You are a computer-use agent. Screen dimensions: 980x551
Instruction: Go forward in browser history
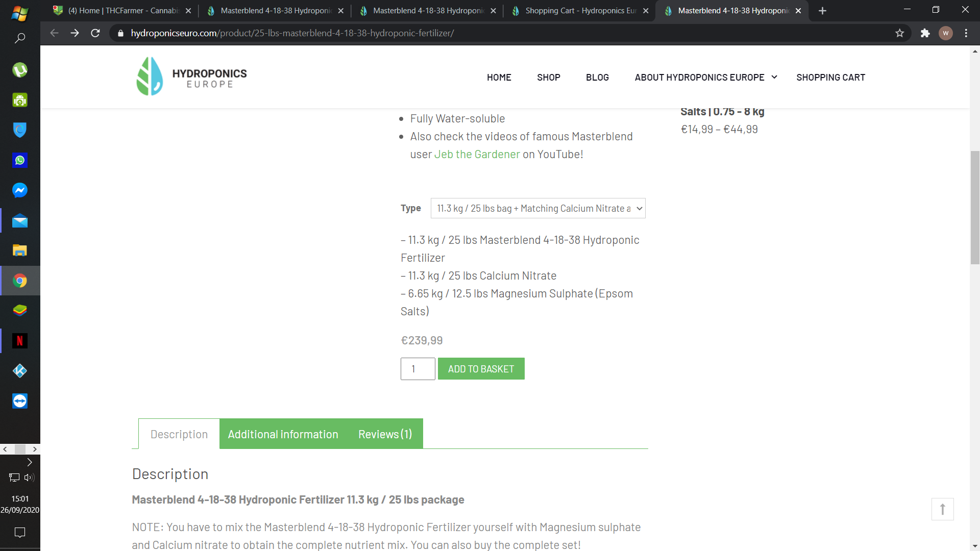(x=75, y=33)
